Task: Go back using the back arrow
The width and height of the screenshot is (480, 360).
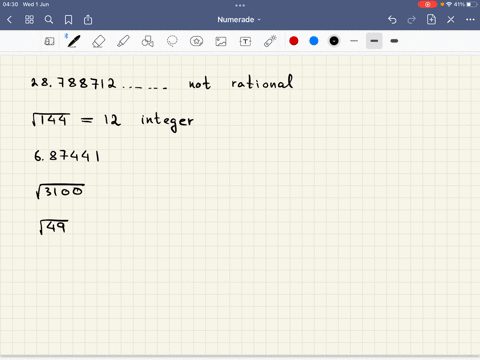Action: (9, 20)
